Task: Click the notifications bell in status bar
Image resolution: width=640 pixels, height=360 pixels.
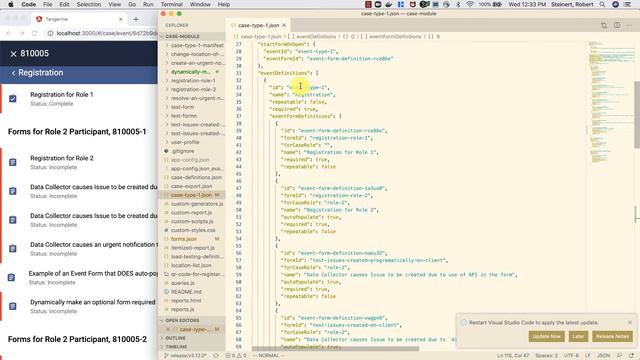Action: coord(631,356)
